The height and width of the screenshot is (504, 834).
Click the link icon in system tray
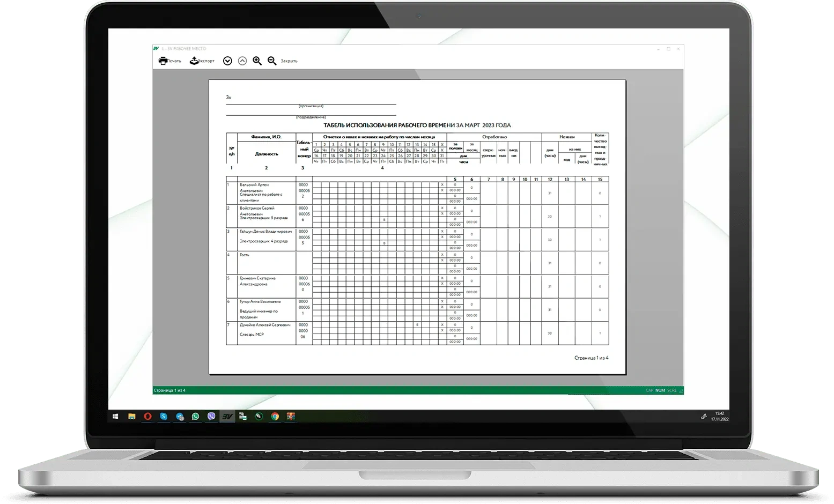[x=704, y=416]
